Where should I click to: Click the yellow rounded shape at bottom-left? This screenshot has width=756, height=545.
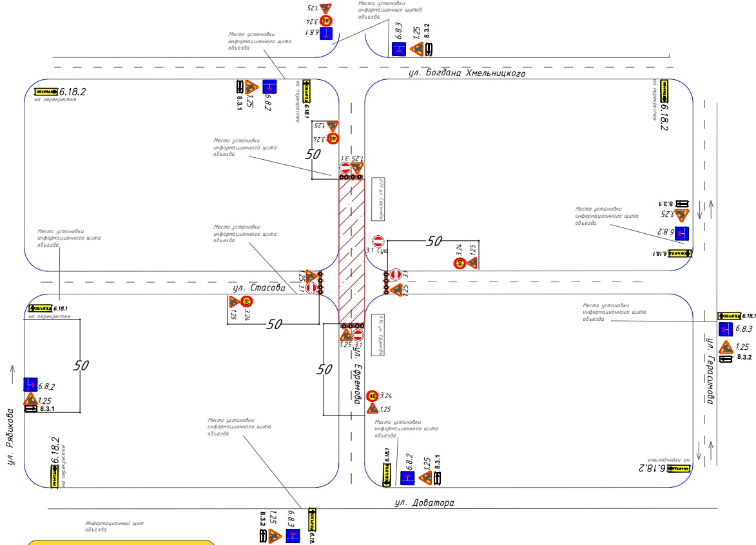click(x=121, y=542)
